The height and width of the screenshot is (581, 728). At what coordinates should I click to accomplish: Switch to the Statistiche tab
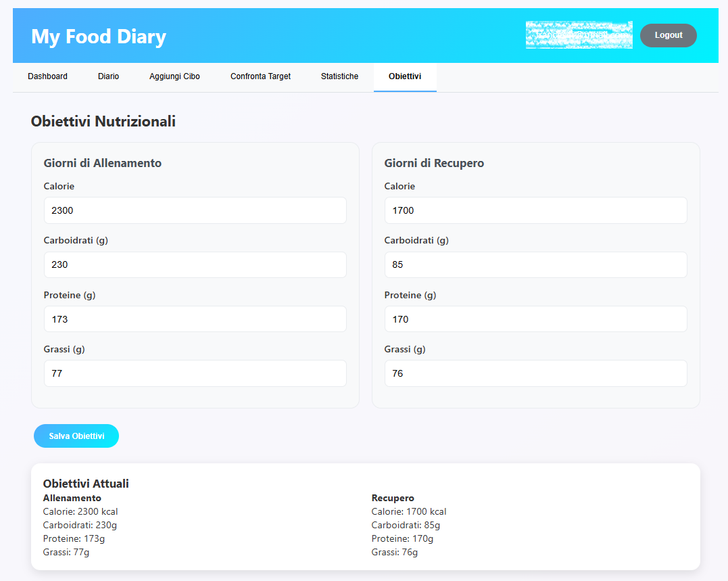point(339,76)
